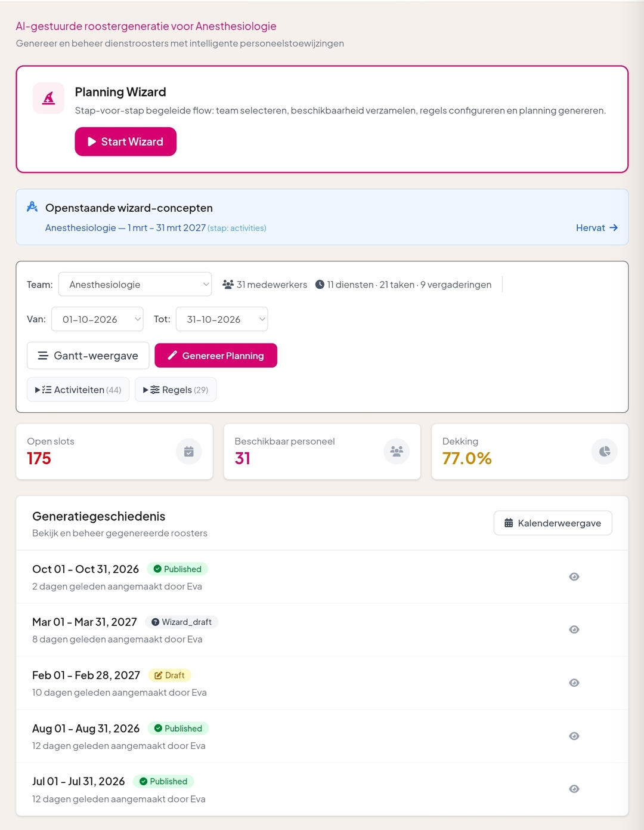View the Jul 01 - Jul 31, 2026 roster via eye icon
The height and width of the screenshot is (830, 644).
coord(574,789)
